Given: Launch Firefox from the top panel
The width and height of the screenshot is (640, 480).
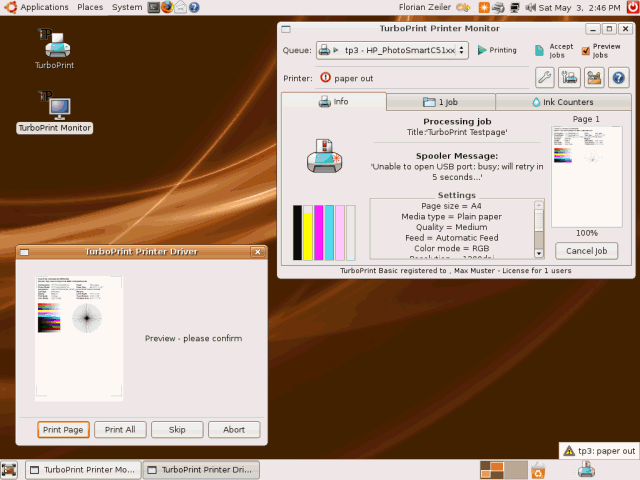Looking at the screenshot, I should coord(167,7).
